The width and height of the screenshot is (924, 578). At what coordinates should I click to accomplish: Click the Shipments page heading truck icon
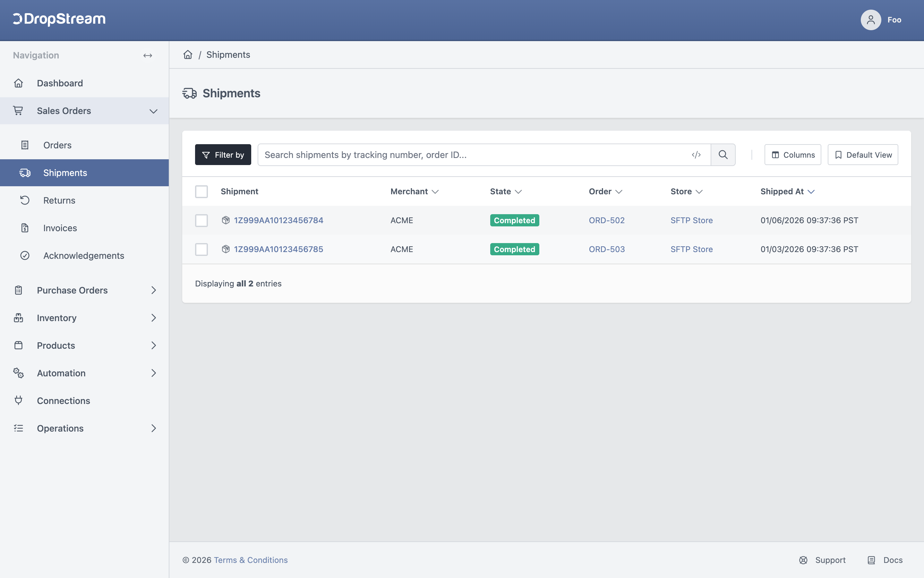(x=189, y=93)
